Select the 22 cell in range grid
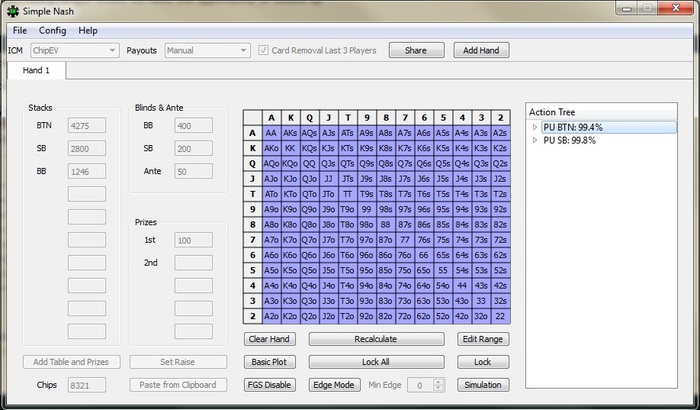The width and height of the screenshot is (700, 410). (x=500, y=316)
